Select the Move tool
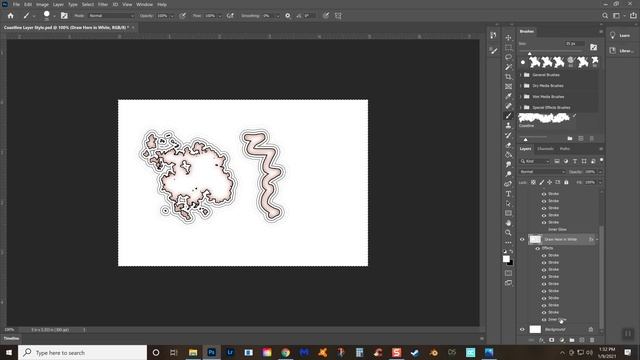640x360 pixels. tap(508, 38)
